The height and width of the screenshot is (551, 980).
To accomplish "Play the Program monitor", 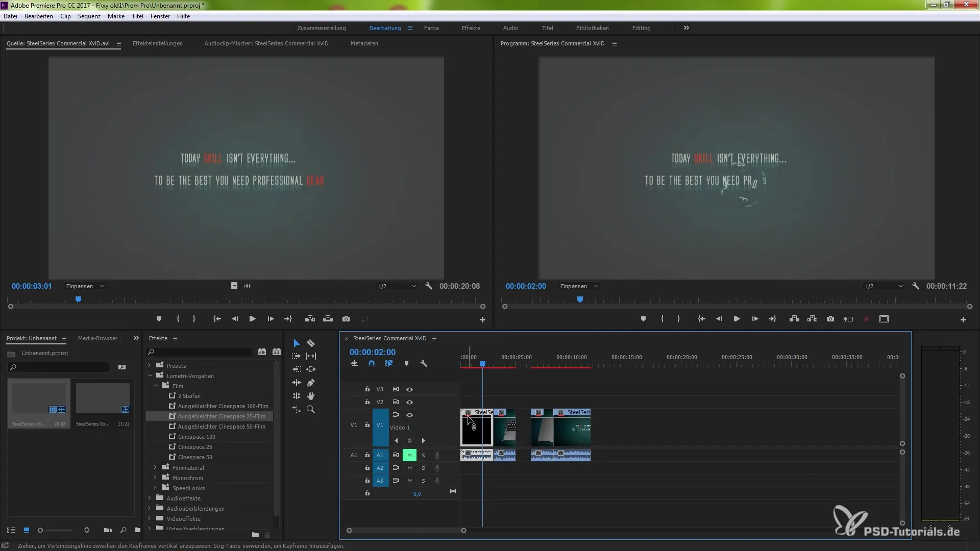I will (737, 319).
